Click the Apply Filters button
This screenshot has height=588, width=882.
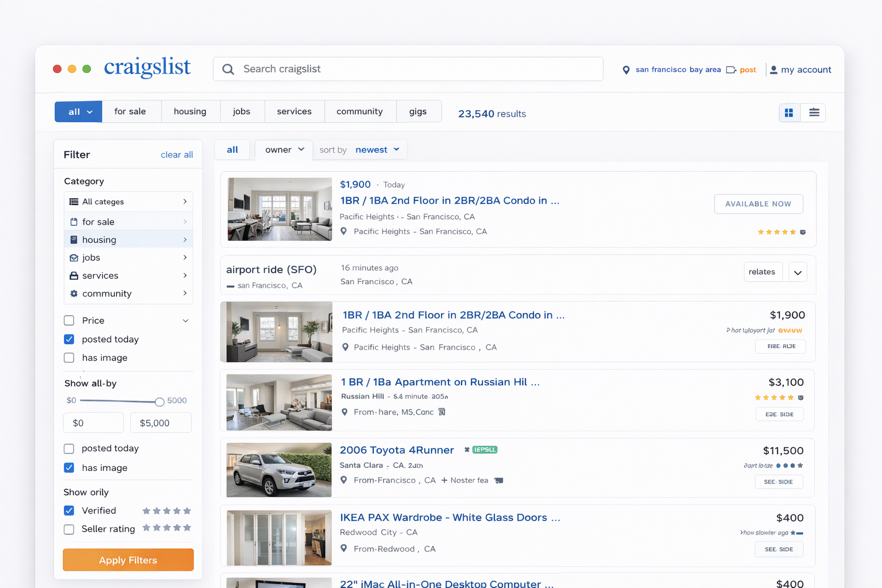[x=128, y=560]
